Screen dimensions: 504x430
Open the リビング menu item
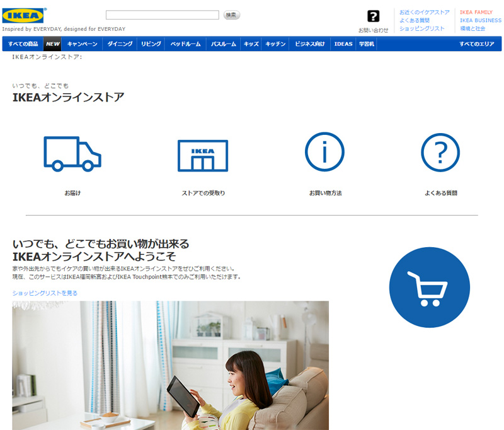151,44
